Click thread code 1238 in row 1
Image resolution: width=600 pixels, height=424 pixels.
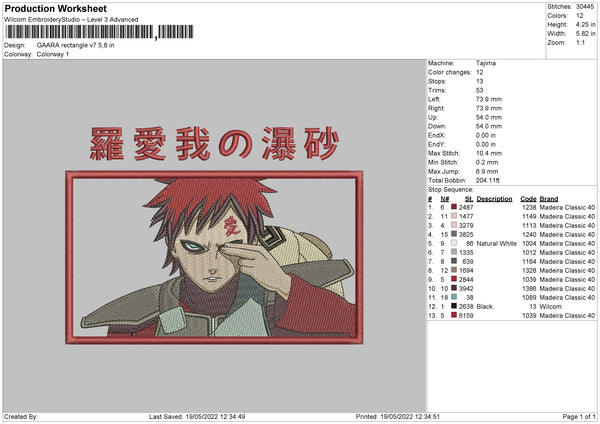529,207
